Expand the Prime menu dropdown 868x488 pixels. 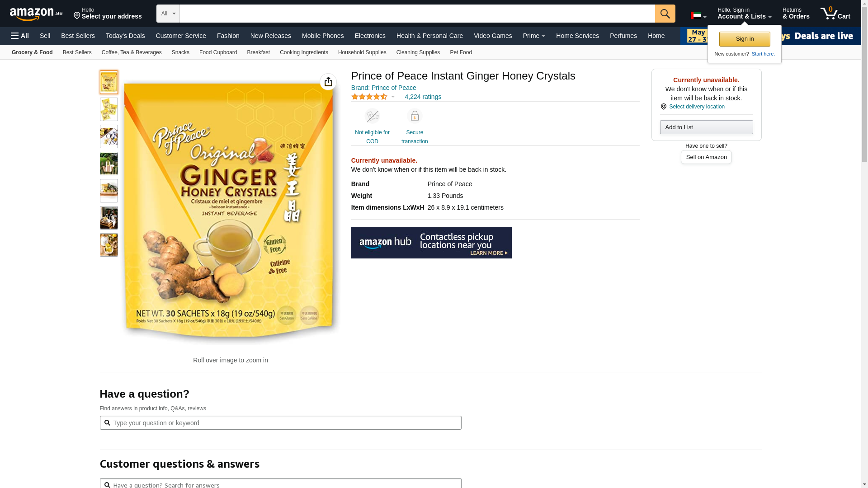coord(534,36)
